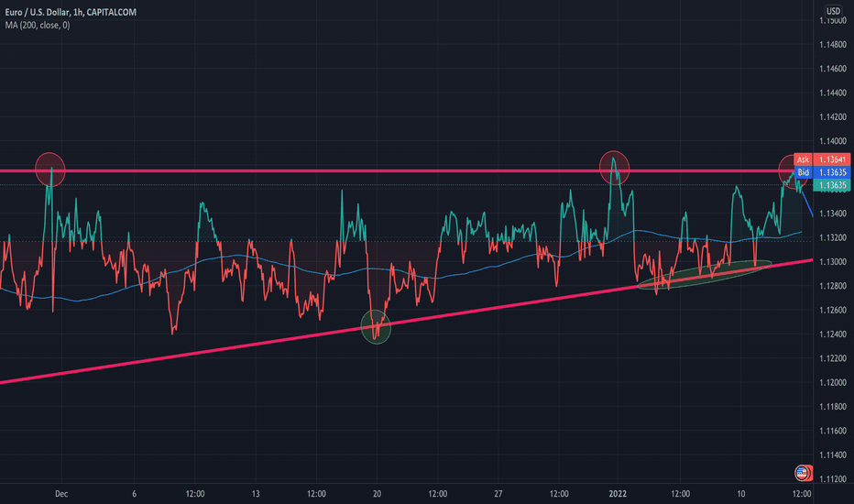
Task: Click the 1.12800 price axis label
Action: click(x=833, y=286)
